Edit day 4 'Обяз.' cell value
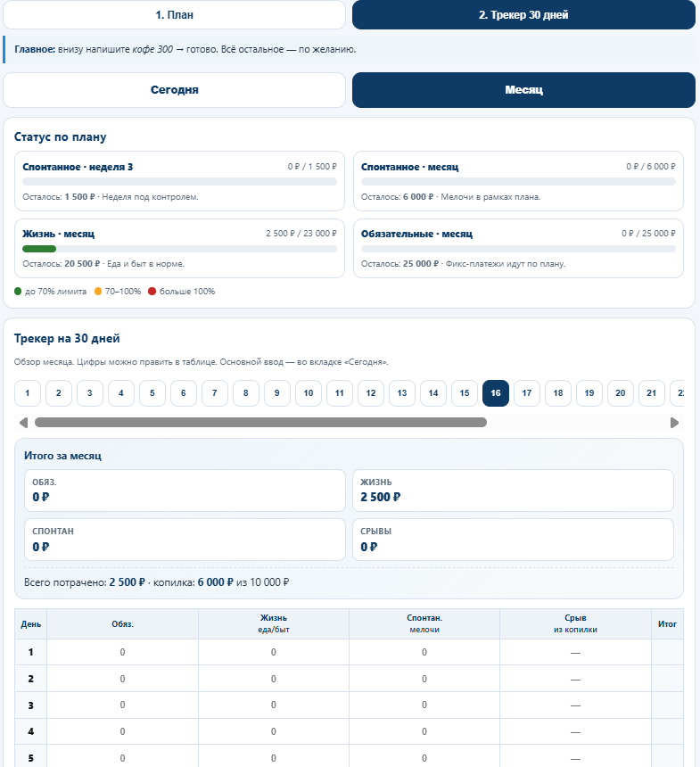Viewport: 700px width, 767px height. coord(122,731)
